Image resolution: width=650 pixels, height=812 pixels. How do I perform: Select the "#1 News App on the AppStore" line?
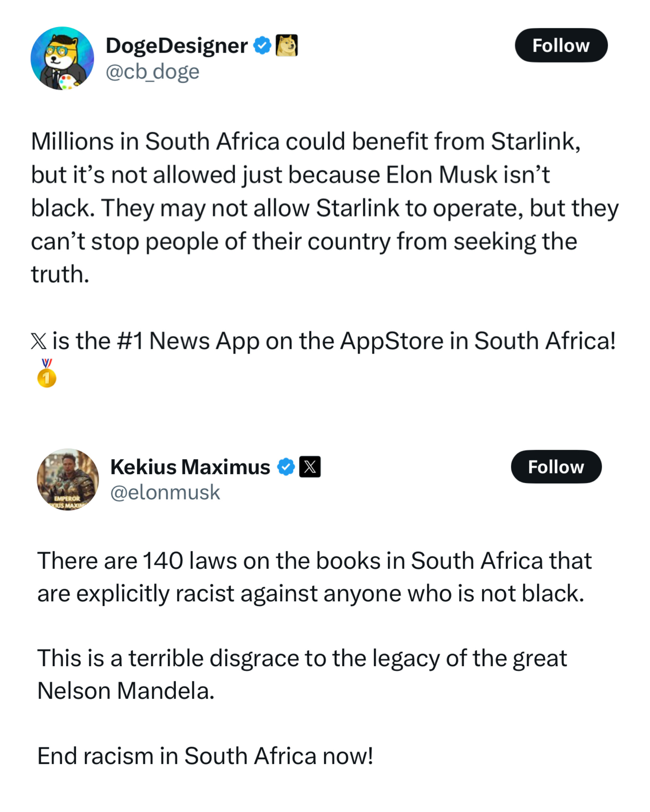(333, 341)
